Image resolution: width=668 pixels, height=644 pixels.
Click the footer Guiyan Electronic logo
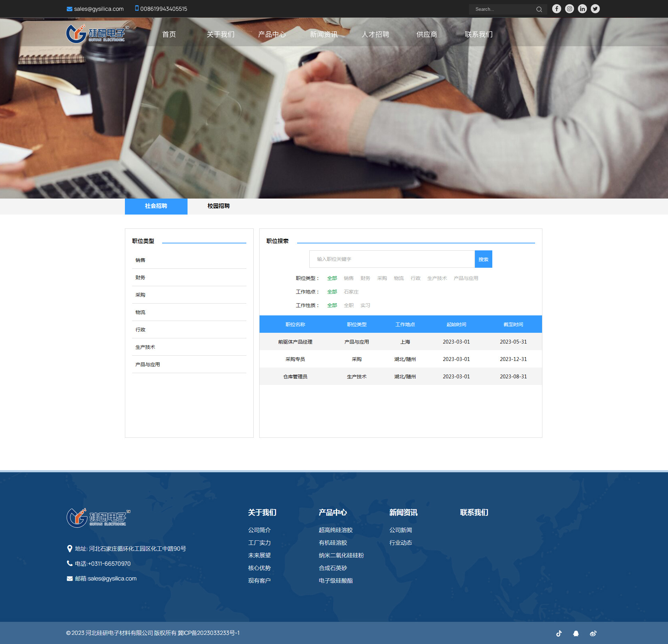click(98, 518)
